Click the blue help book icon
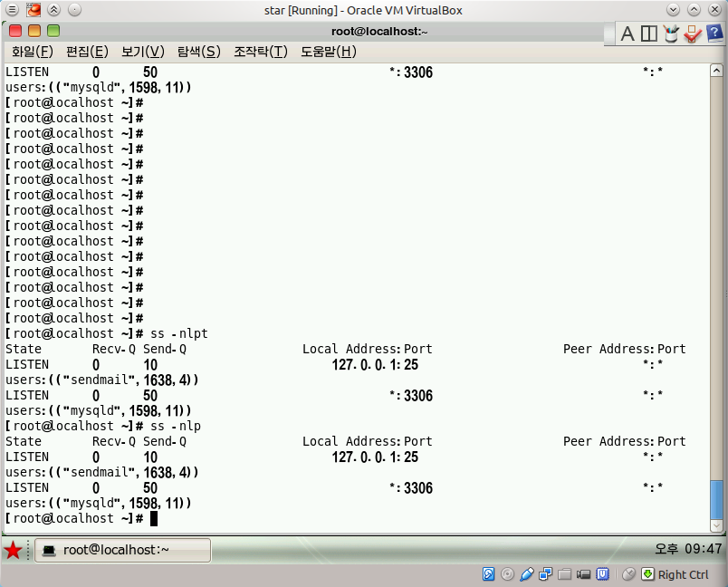Viewport: 728px width, 587px height. point(714,33)
